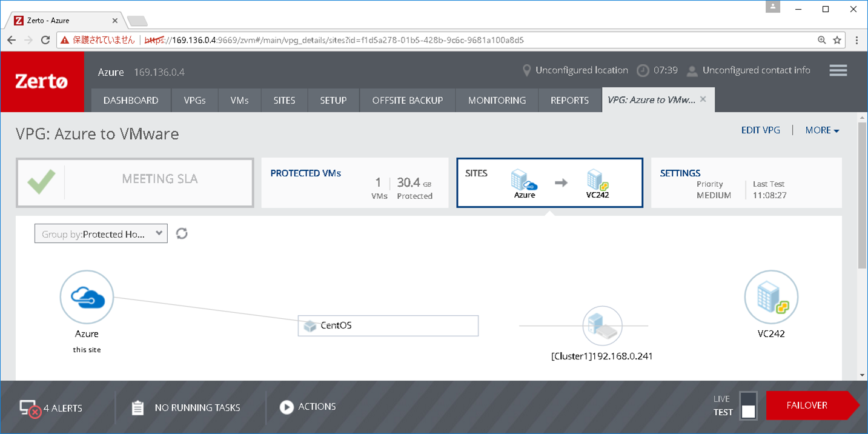Open the PROTECTED VMs panel
Viewport: 868px width, 434px height.
(355, 183)
